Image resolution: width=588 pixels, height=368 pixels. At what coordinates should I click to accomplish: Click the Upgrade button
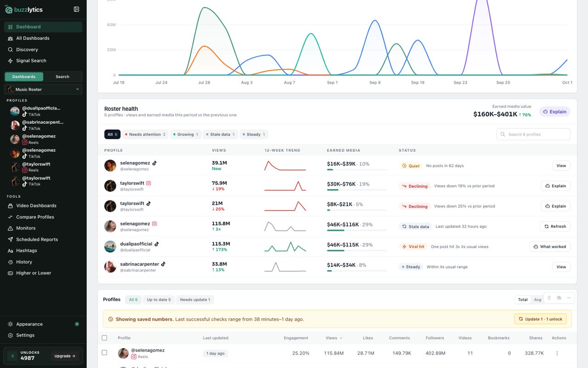[65, 356]
